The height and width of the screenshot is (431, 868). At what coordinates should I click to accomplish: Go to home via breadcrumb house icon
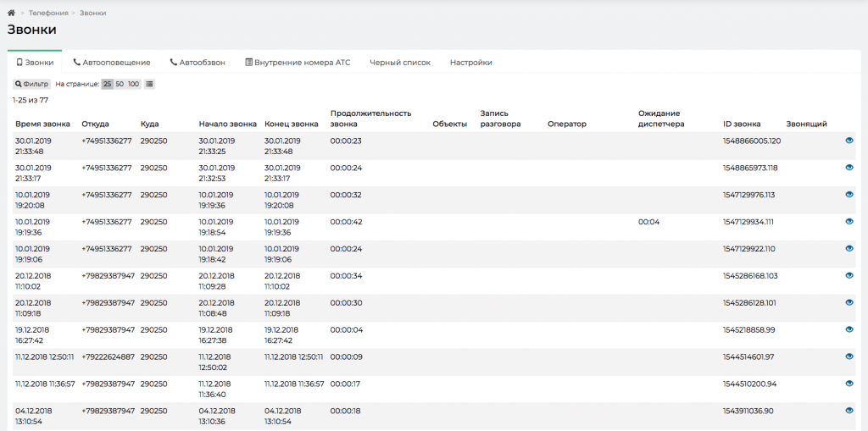[11, 13]
